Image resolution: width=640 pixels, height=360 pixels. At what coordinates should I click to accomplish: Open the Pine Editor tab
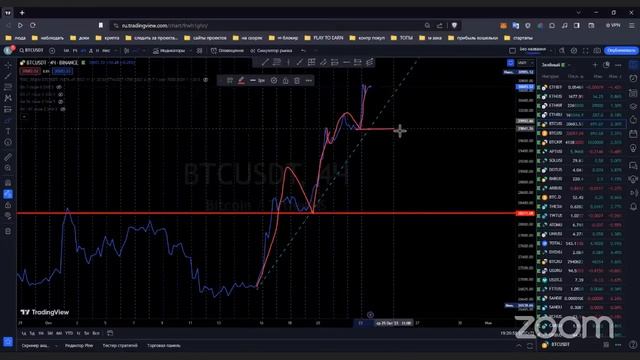(x=79, y=346)
